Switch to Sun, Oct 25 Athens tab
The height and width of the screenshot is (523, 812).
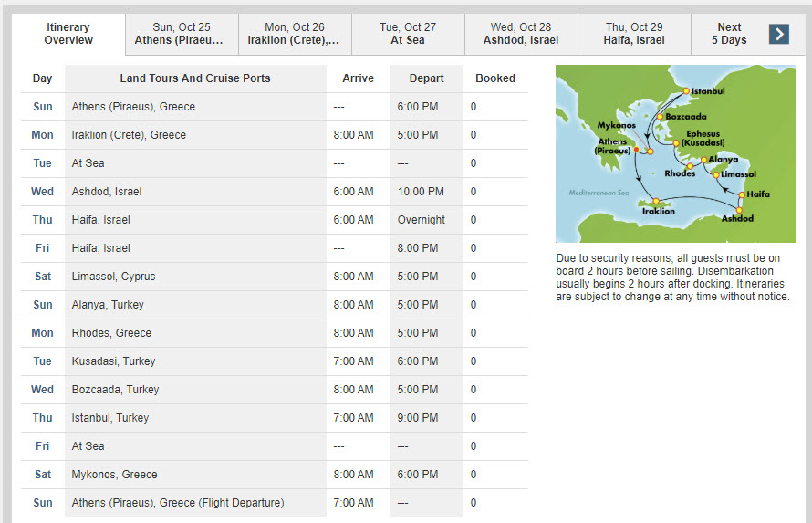click(x=182, y=34)
